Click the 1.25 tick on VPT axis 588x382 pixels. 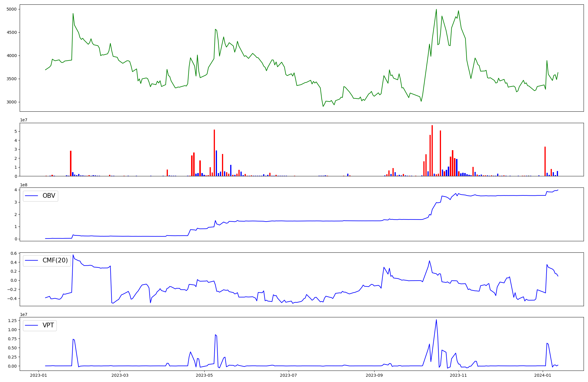pyautogui.click(x=12, y=321)
